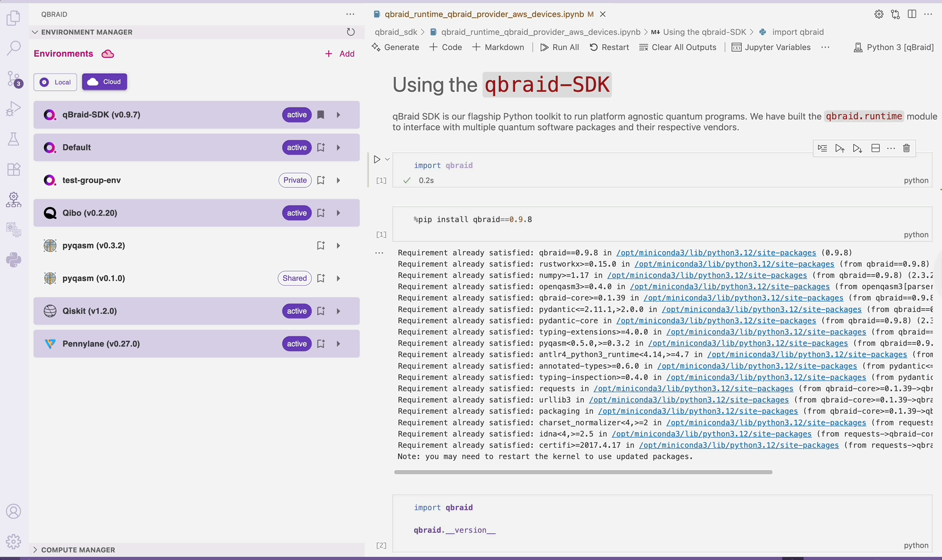
Task: Bookmark the Qibo (v0.2.20) environment
Action: pyautogui.click(x=321, y=213)
